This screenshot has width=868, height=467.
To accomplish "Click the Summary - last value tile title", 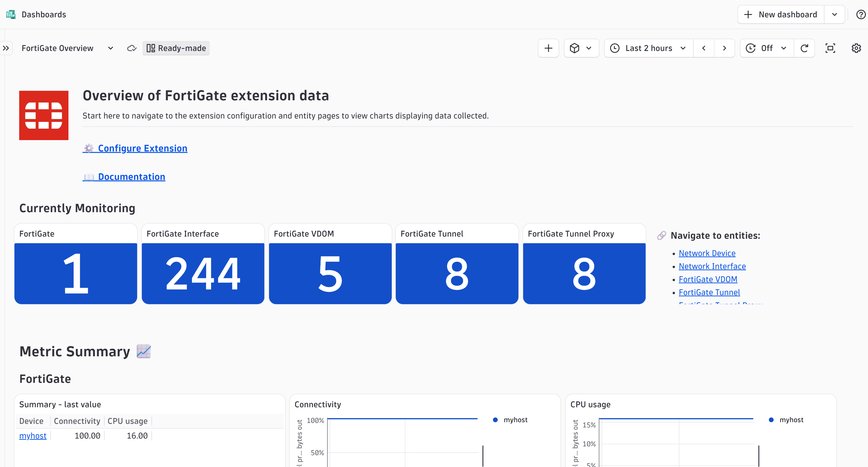I will 60,404.
